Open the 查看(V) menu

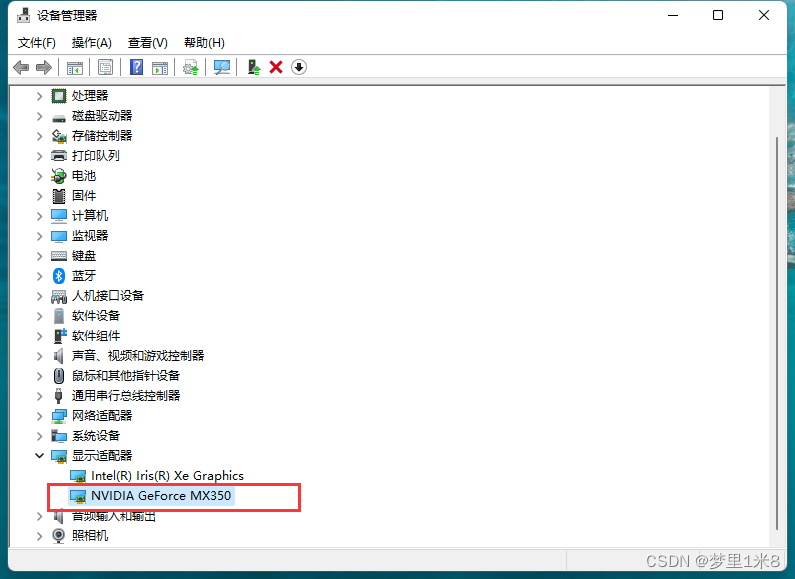coord(148,43)
